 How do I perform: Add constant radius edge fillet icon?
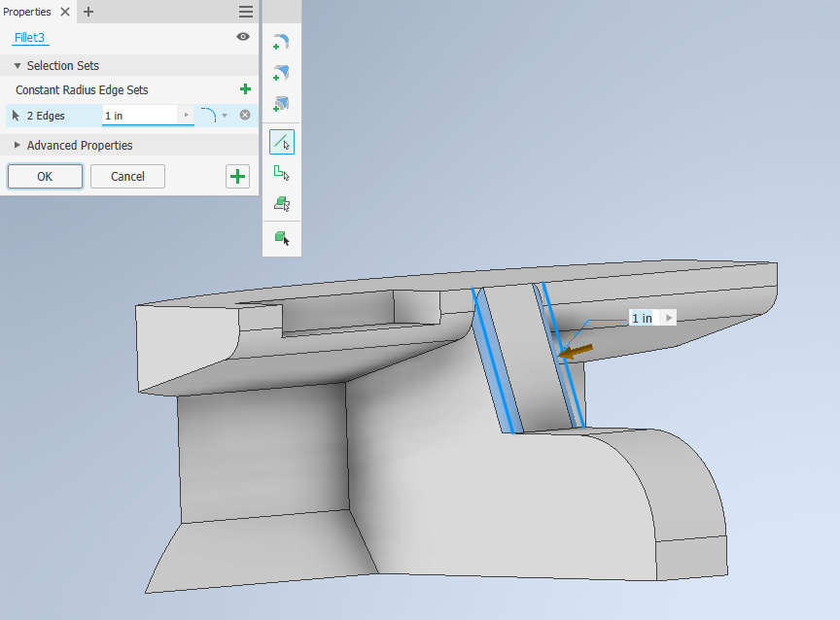(x=281, y=43)
